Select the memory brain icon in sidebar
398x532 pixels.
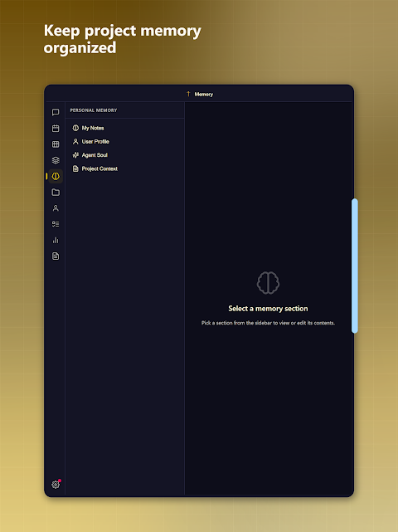(x=56, y=176)
